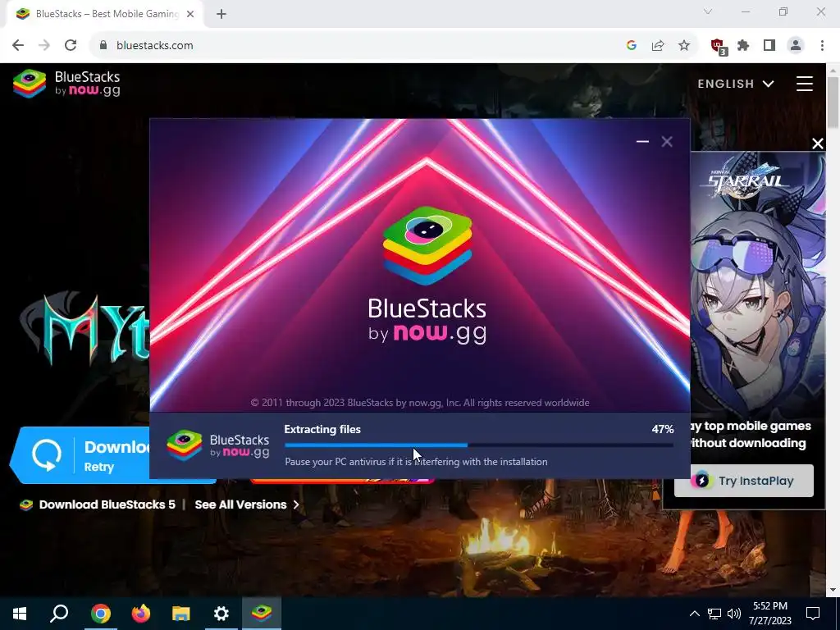840x630 pixels.
Task: Click the installer progress bar
Action: click(479, 445)
